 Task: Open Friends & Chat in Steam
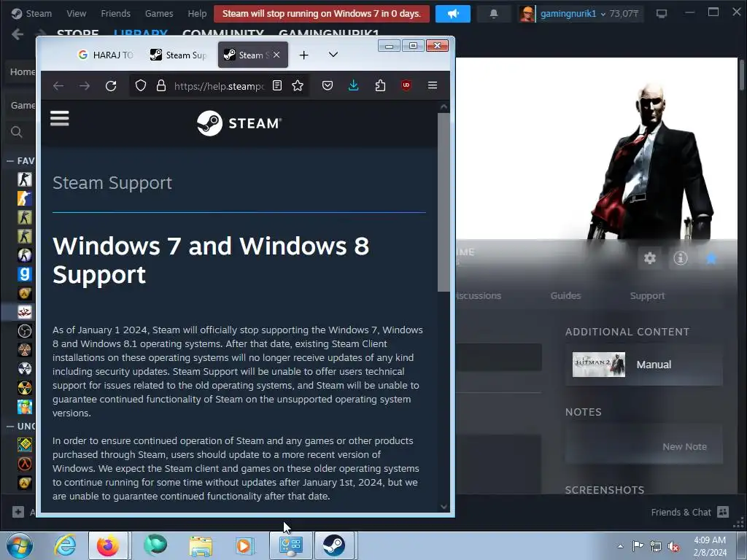690,512
